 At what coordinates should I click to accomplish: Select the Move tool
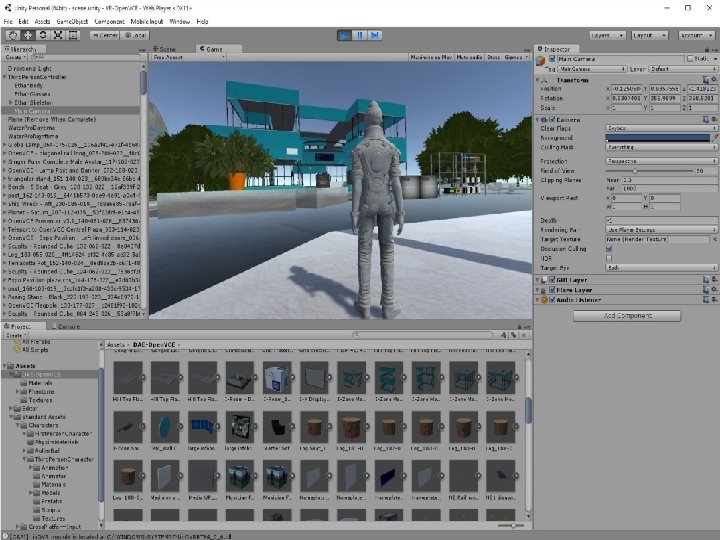click(x=27, y=35)
